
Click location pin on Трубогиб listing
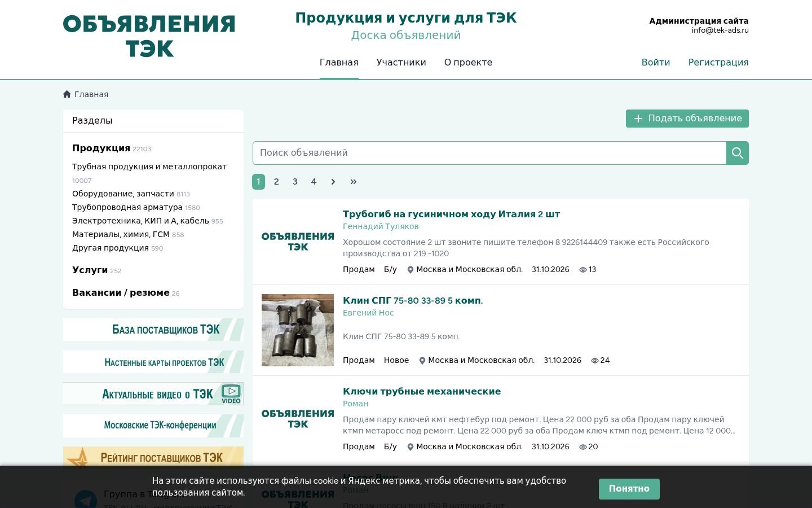tap(411, 270)
